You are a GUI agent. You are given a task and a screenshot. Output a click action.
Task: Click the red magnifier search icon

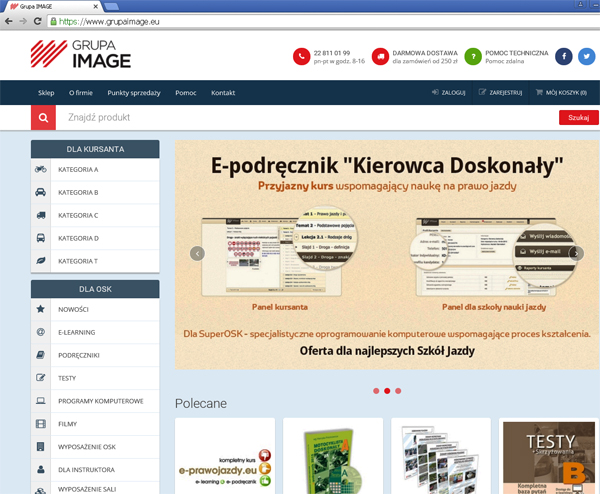(43, 117)
